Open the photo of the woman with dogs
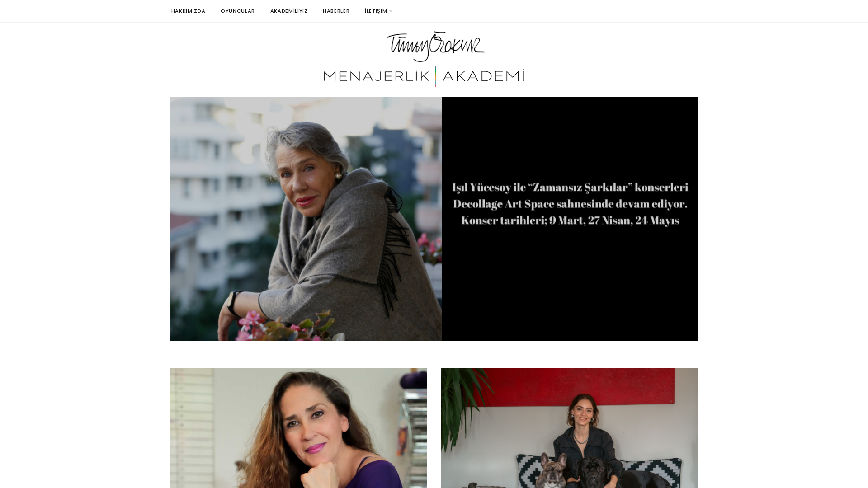This screenshot has height=488, width=868. click(x=570, y=428)
